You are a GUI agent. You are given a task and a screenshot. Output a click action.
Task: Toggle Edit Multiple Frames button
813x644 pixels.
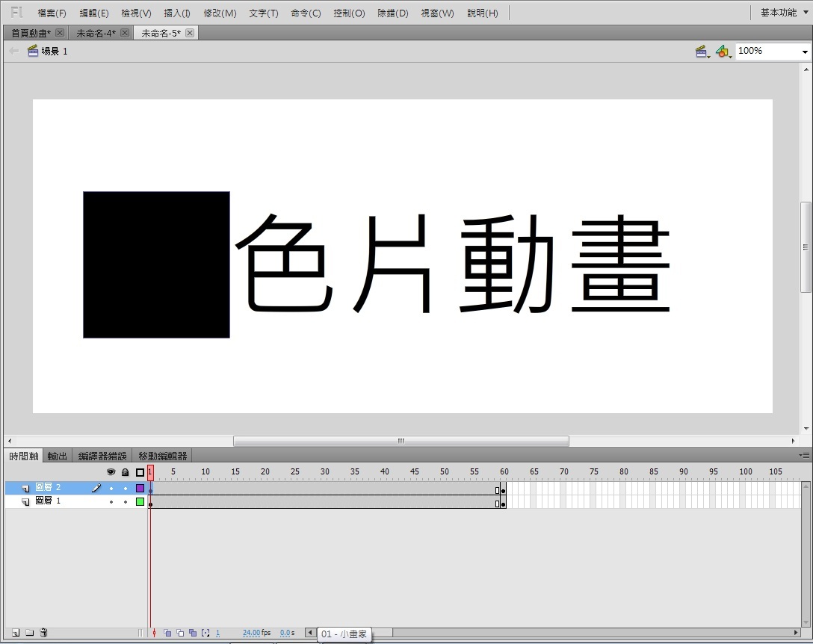(x=193, y=633)
